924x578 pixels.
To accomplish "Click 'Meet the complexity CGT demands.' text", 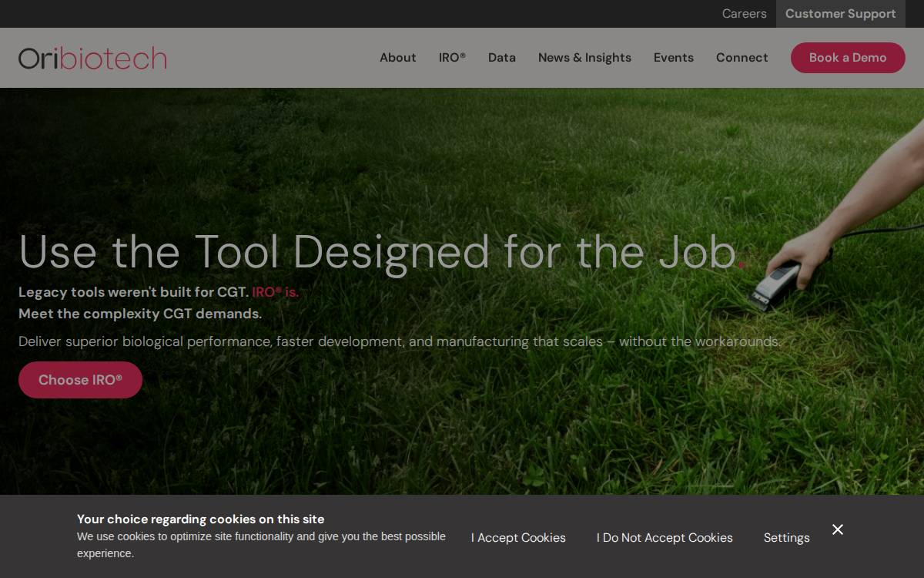I will (140, 314).
